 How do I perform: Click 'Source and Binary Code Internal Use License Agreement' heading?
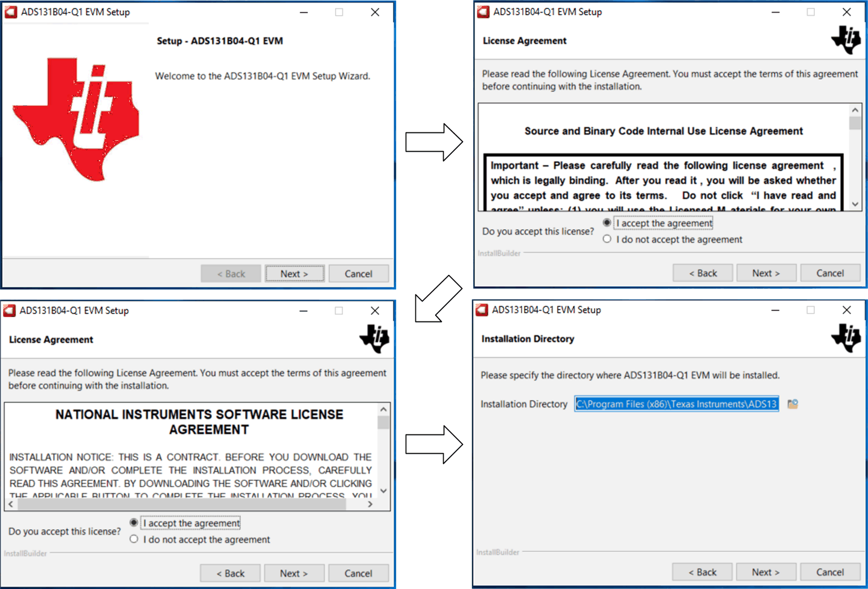663,131
